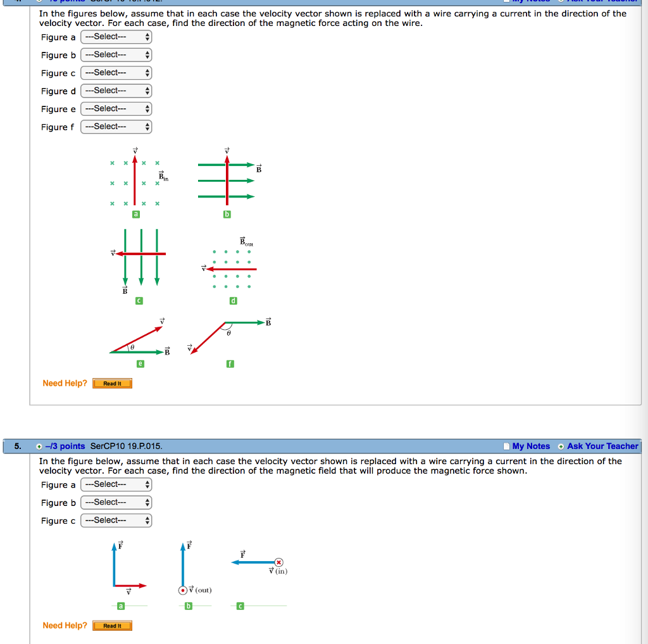Open Figure b dropdown in question 5

(x=116, y=502)
